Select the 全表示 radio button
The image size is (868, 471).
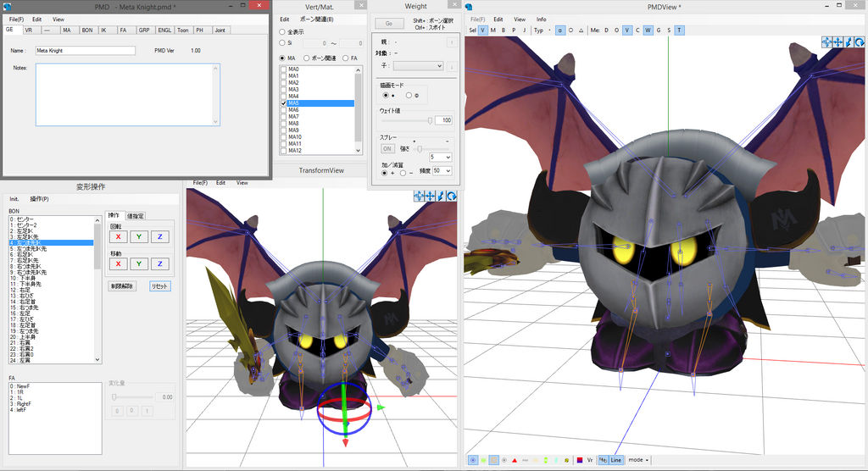[x=282, y=32]
